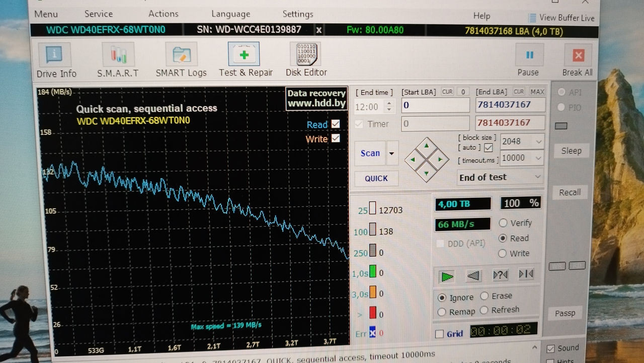The width and height of the screenshot is (644, 363).
Task: Click the Passp button
Action: coord(565,313)
